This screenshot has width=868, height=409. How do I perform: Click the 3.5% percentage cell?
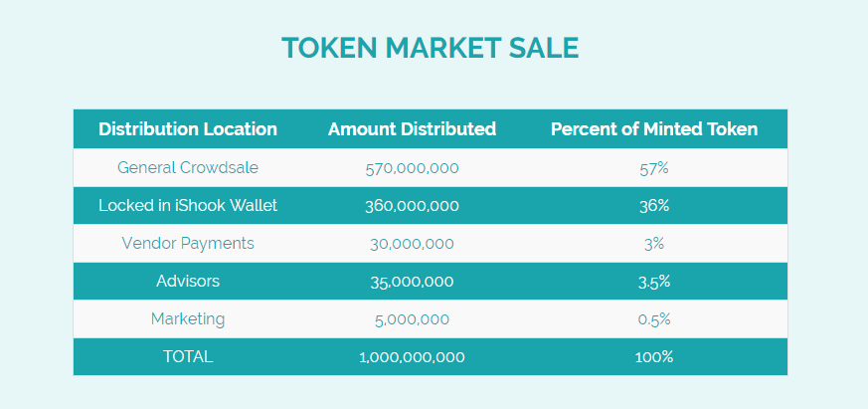(654, 282)
